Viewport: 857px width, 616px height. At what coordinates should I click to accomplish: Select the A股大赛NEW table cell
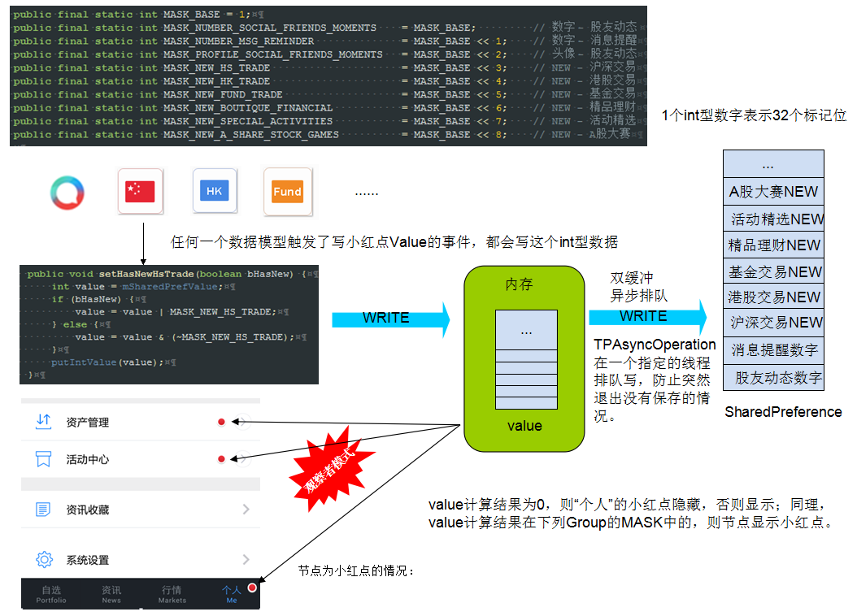point(773,193)
